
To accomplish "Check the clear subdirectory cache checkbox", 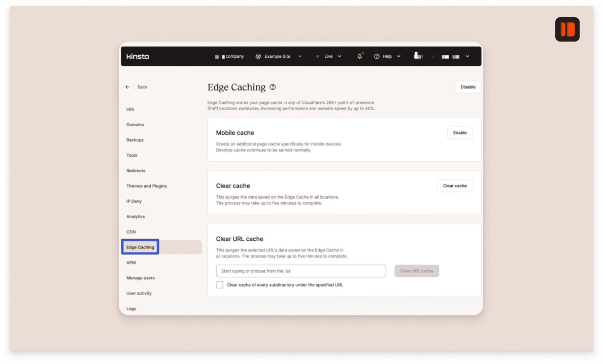I will 219,285.
